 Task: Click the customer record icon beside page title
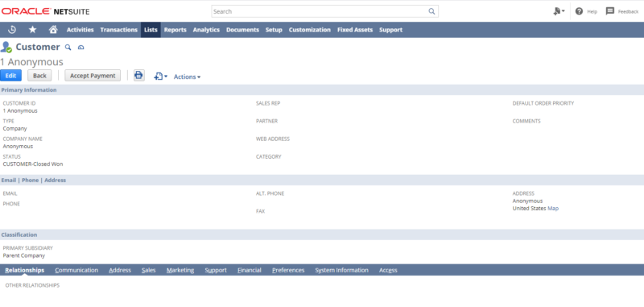[x=6, y=48]
